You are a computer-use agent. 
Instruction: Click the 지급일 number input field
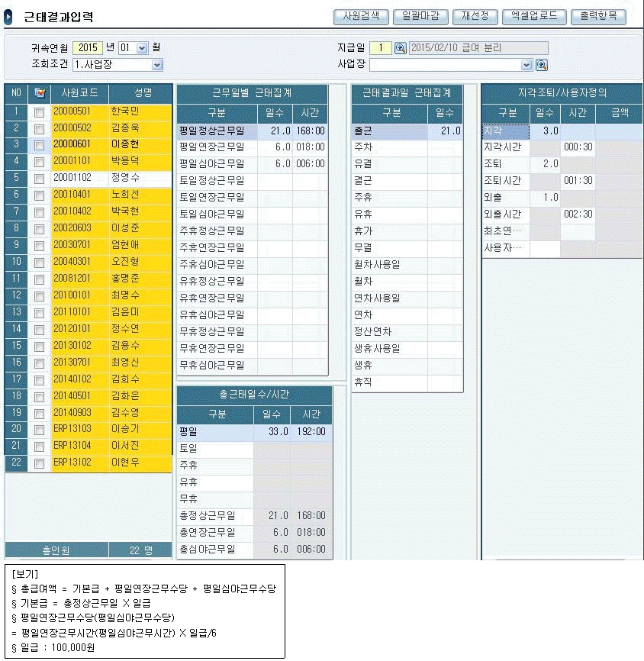[381, 48]
